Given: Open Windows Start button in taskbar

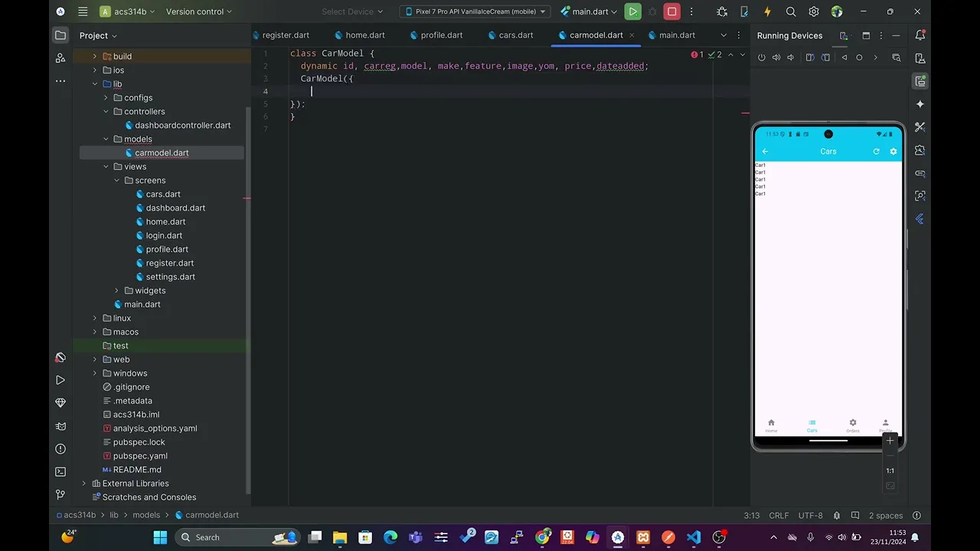Looking at the screenshot, I should point(160,537).
